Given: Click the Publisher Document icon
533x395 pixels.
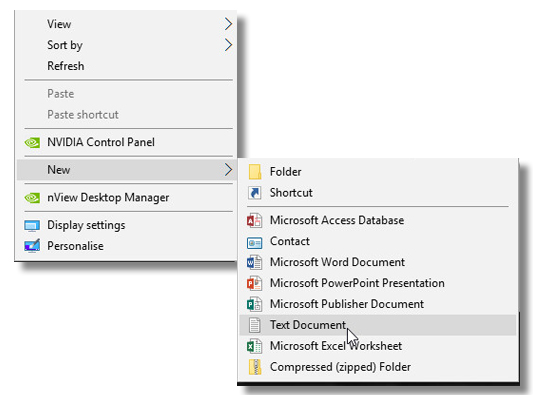Looking at the screenshot, I should coord(254,304).
